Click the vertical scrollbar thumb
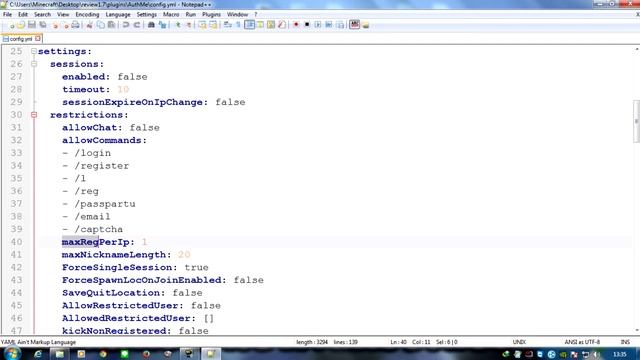640x360 pixels. tap(636, 121)
